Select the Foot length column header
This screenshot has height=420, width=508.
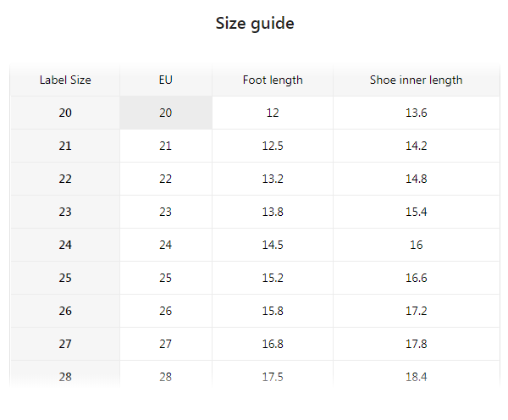tap(273, 80)
